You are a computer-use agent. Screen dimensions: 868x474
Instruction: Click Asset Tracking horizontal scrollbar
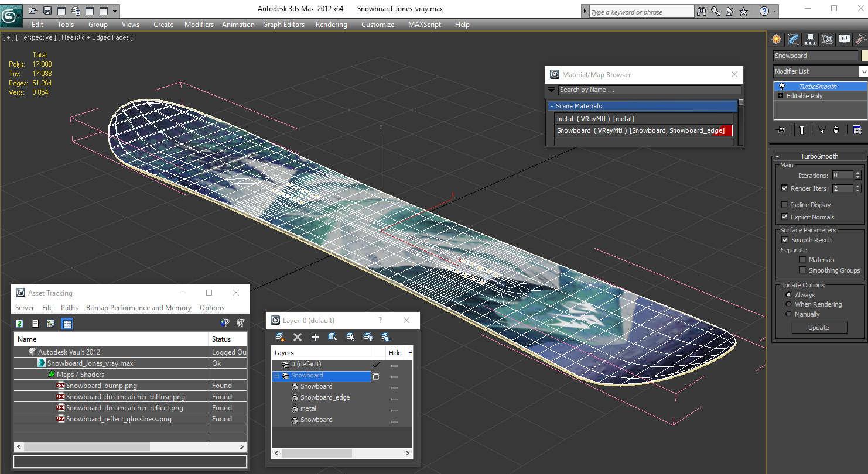[130, 446]
